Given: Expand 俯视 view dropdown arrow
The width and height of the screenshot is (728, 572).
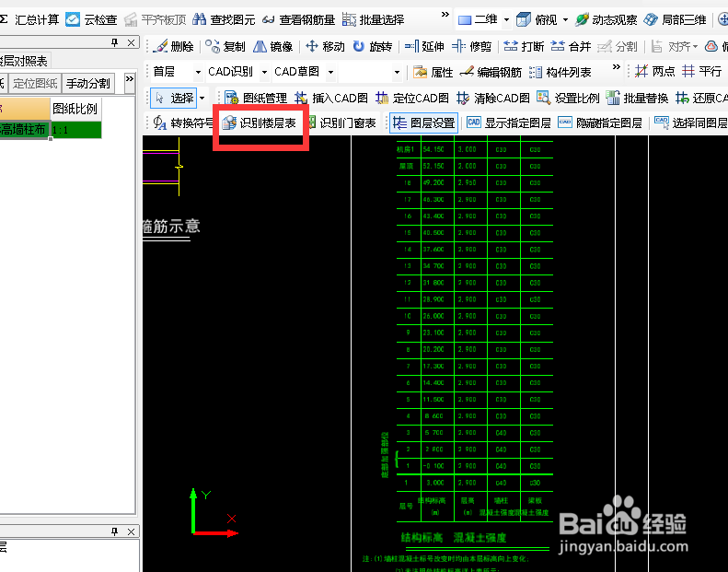Looking at the screenshot, I should pos(565,20).
